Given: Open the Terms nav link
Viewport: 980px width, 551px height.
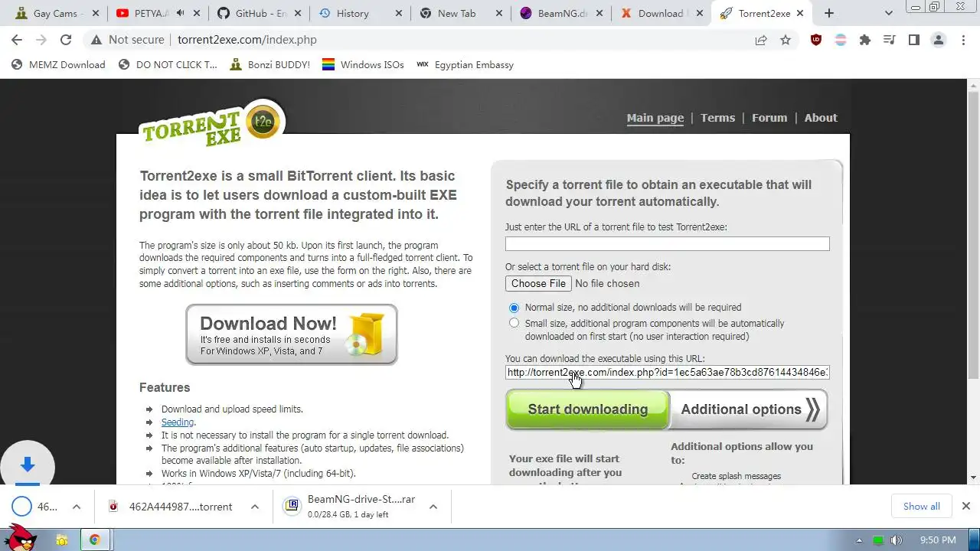Looking at the screenshot, I should coord(717,118).
